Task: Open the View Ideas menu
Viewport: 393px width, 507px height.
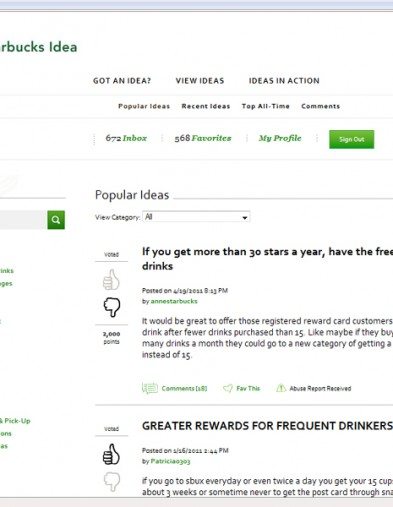Action: coord(200,81)
